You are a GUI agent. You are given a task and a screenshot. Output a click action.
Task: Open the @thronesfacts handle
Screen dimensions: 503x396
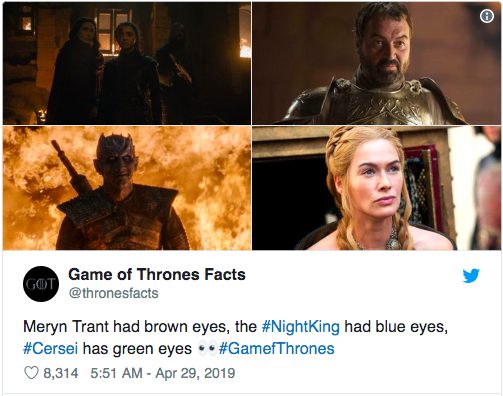[x=113, y=293]
